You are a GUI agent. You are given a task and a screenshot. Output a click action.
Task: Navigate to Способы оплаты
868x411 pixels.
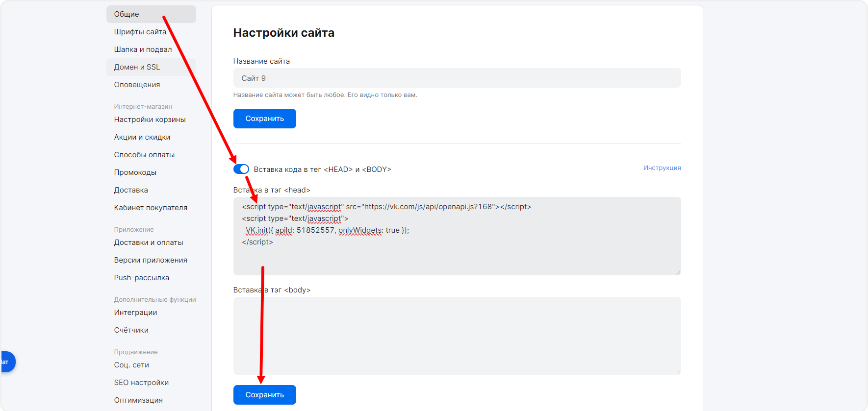(144, 155)
